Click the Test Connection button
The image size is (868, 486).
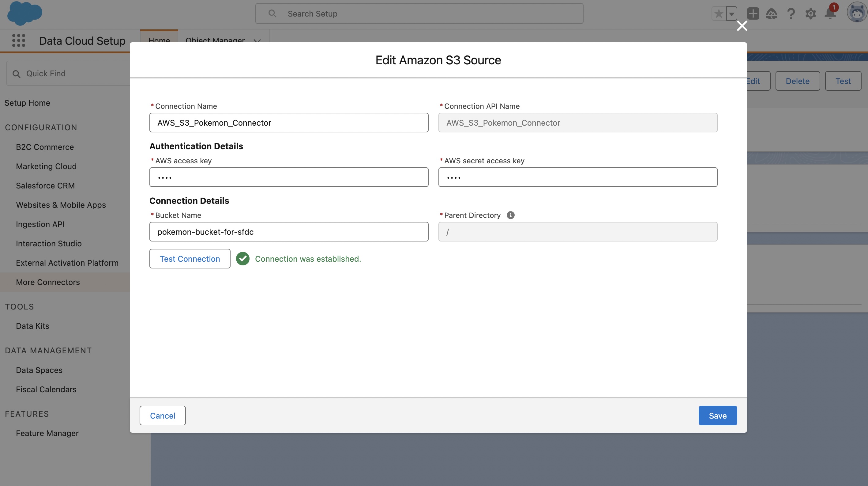click(x=190, y=259)
